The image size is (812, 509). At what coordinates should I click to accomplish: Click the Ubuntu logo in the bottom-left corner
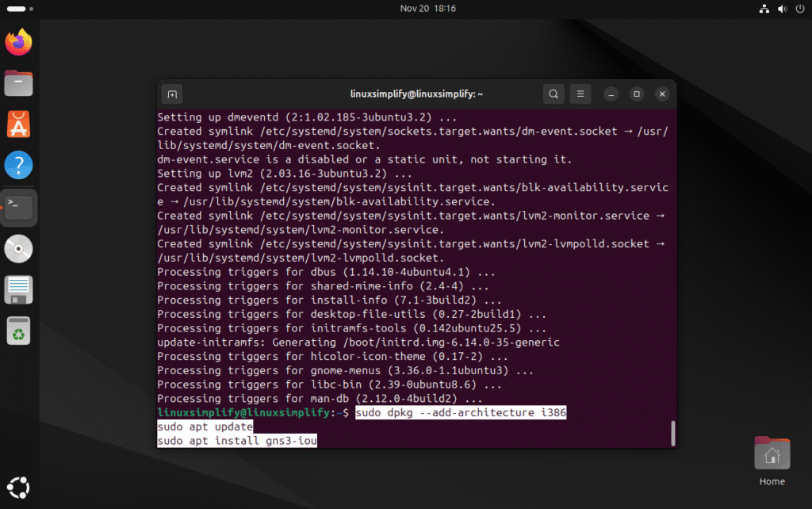pos(18,487)
